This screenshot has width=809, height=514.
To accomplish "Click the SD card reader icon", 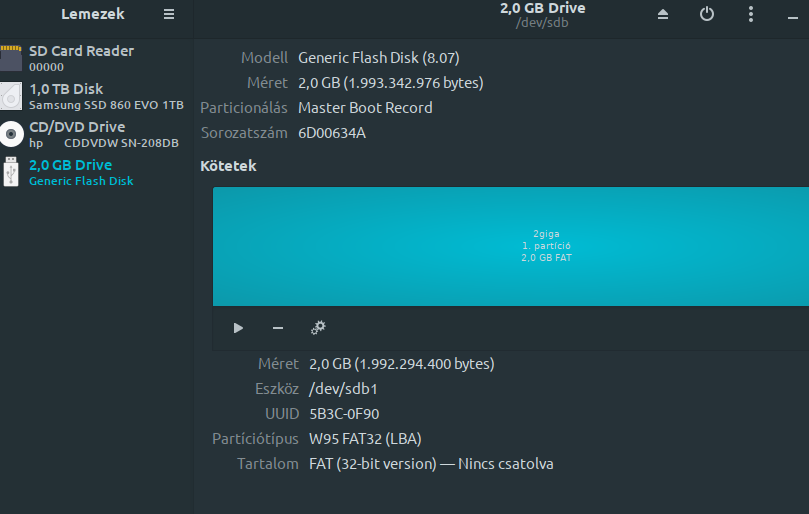I will point(11,58).
